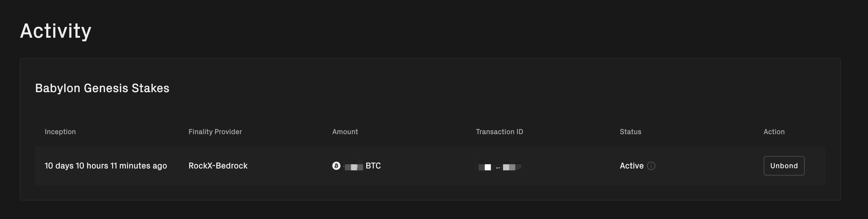
Task: Click the Action column header
Action: pyautogui.click(x=774, y=132)
